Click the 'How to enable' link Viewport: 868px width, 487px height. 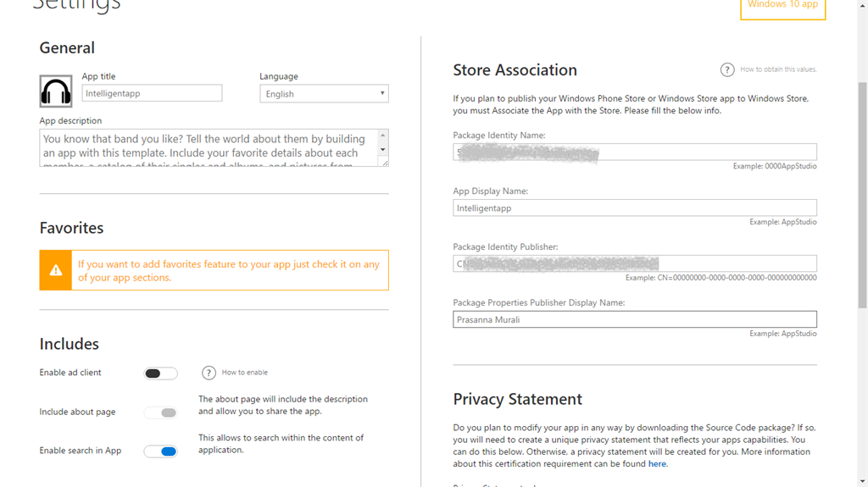click(x=245, y=373)
